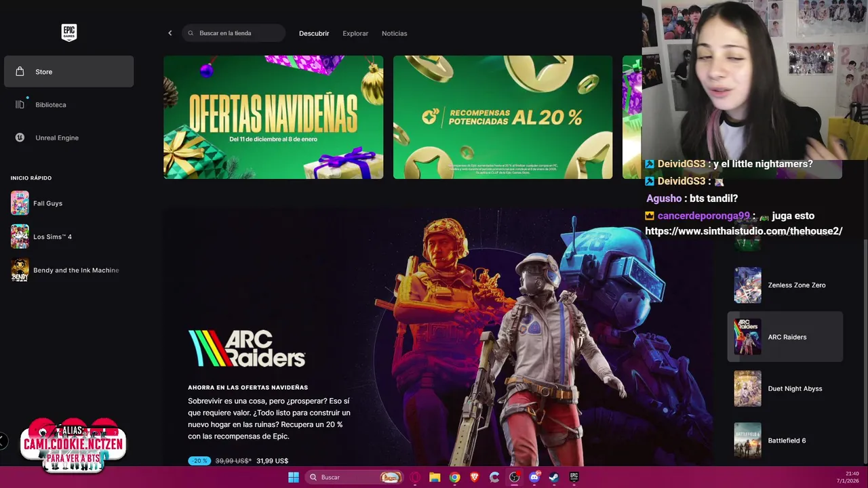The height and width of the screenshot is (488, 868).
Task: Click the Los Sims 4 game icon
Action: 20,237
